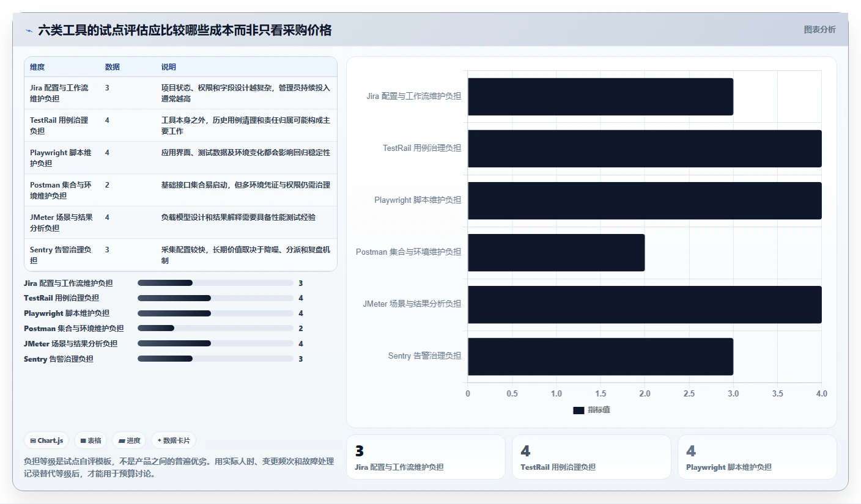Click the header icon beside the title
861x504 pixels.
pos(29,31)
